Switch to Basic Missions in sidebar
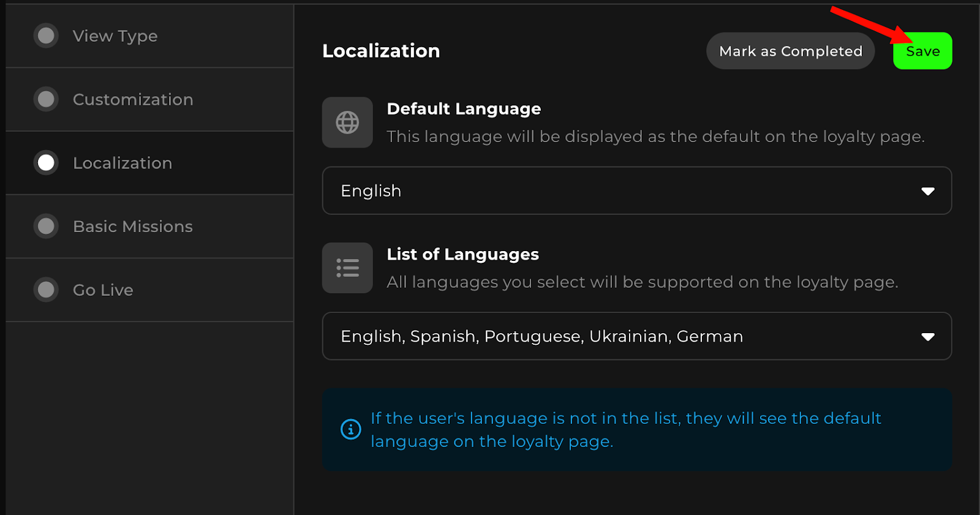The height and width of the screenshot is (515, 980). (133, 227)
